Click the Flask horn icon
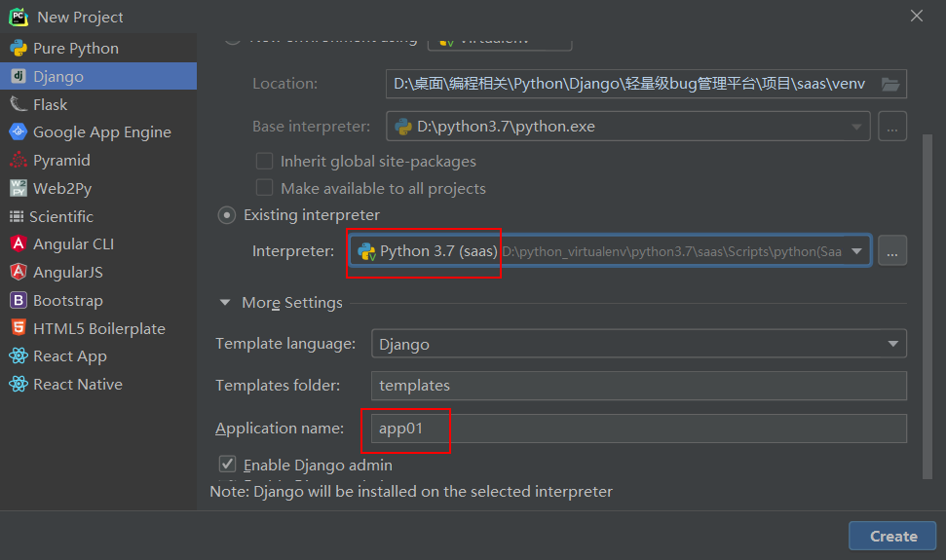Image resolution: width=946 pixels, height=560 pixels. pos(19,104)
